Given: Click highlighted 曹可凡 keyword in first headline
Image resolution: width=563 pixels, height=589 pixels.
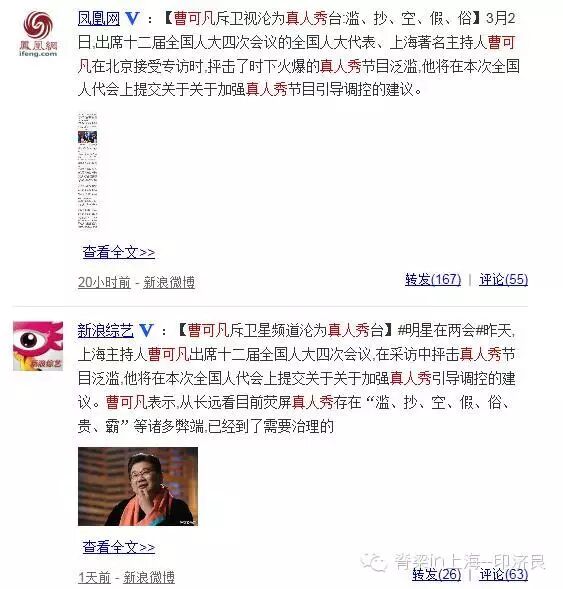Looking at the screenshot, I should pyautogui.click(x=194, y=18).
